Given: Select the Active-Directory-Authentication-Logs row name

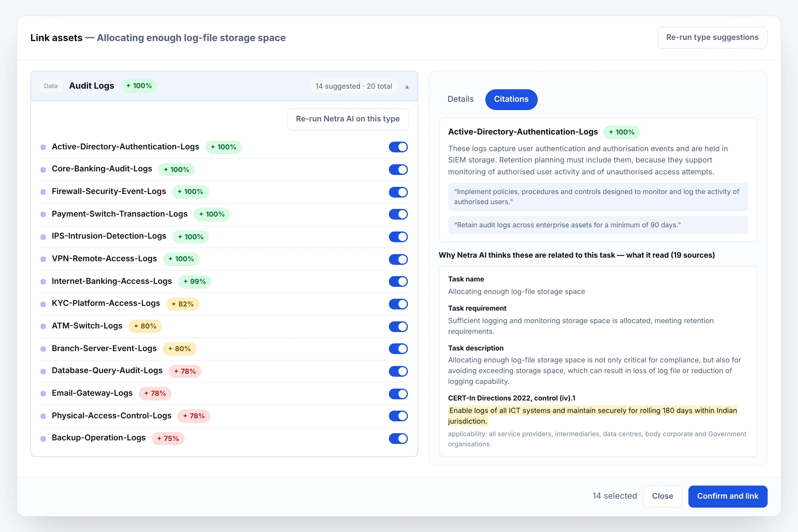Looking at the screenshot, I should coord(125,147).
